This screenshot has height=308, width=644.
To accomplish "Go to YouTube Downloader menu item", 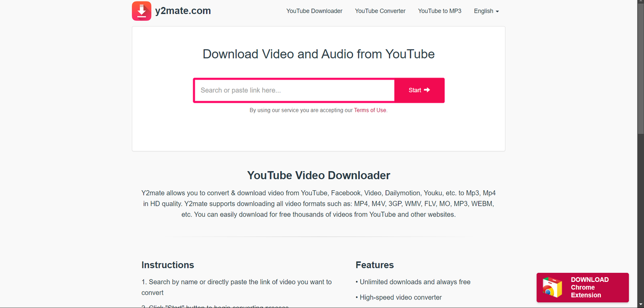I will pyautogui.click(x=314, y=11).
